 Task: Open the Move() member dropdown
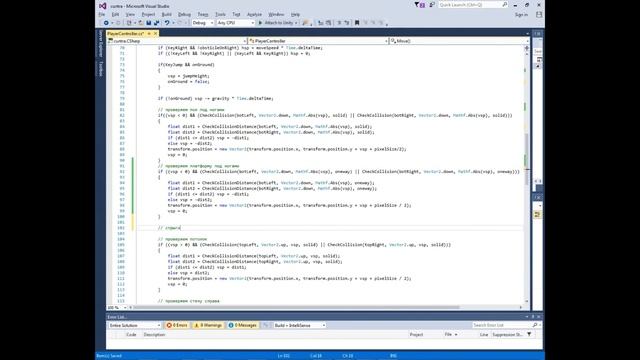459,41
